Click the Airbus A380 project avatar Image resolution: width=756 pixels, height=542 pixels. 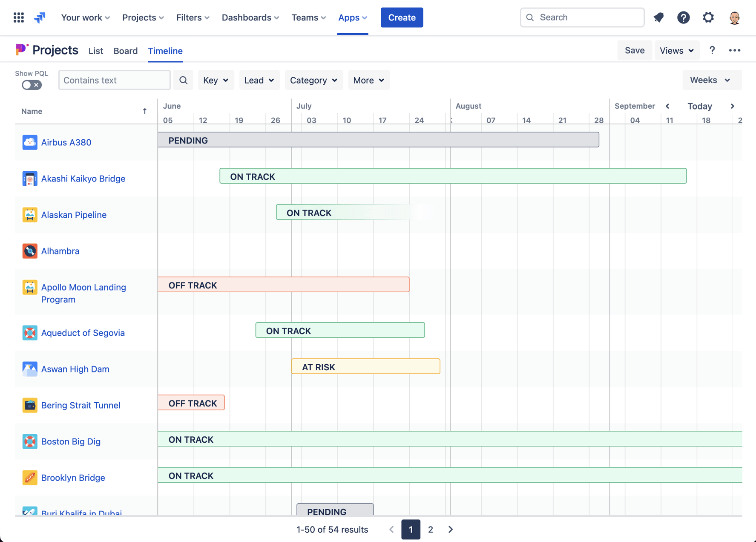click(x=30, y=142)
